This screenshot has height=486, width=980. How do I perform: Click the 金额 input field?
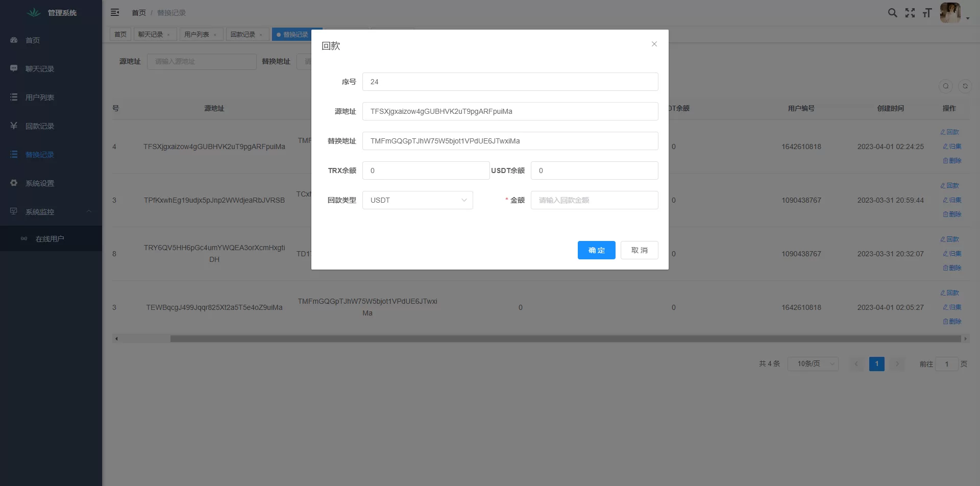[x=594, y=200]
